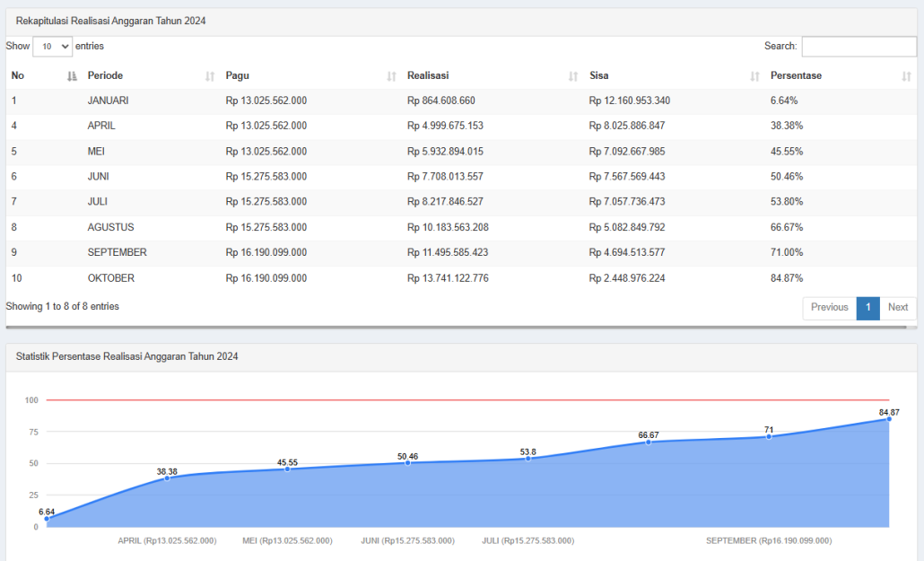
Task: Click sisa value Rp 7.092.667.985
Action: [627, 152]
